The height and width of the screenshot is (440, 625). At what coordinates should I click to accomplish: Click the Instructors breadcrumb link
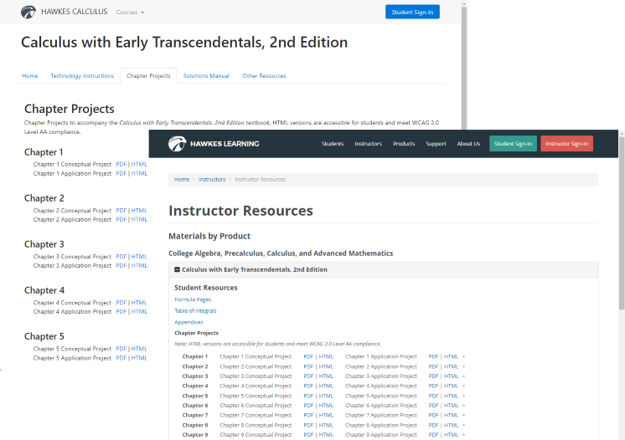(x=212, y=179)
